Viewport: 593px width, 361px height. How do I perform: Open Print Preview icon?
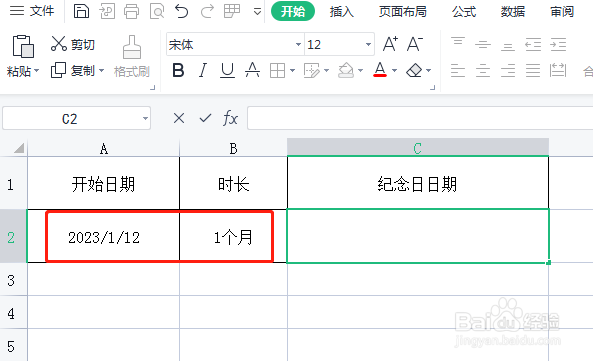pyautogui.click(x=157, y=11)
